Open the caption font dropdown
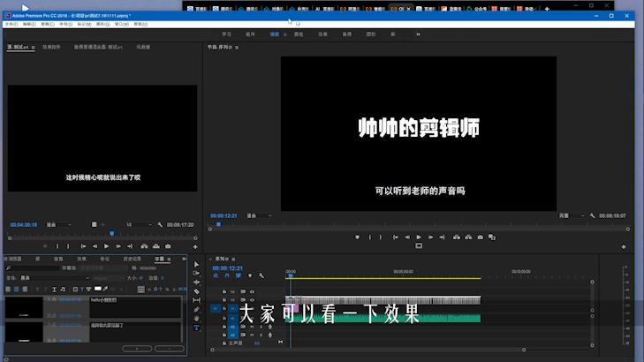This screenshot has height=362, width=644. (x=55, y=278)
